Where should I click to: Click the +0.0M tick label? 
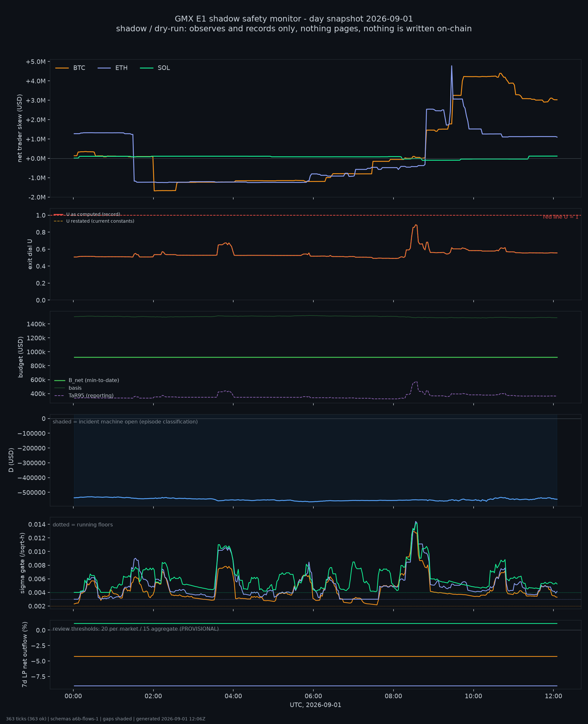point(36,159)
